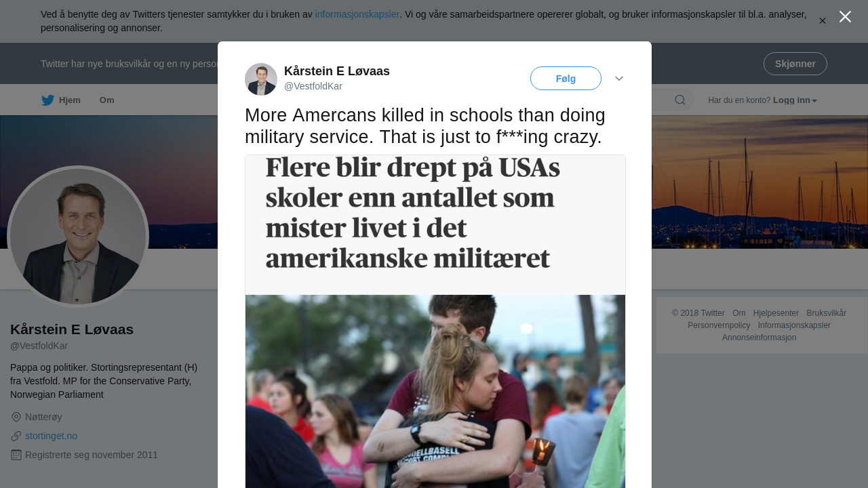Viewport: 868px width, 488px height.
Task: Open the tweet's news article image
Action: coord(435,321)
